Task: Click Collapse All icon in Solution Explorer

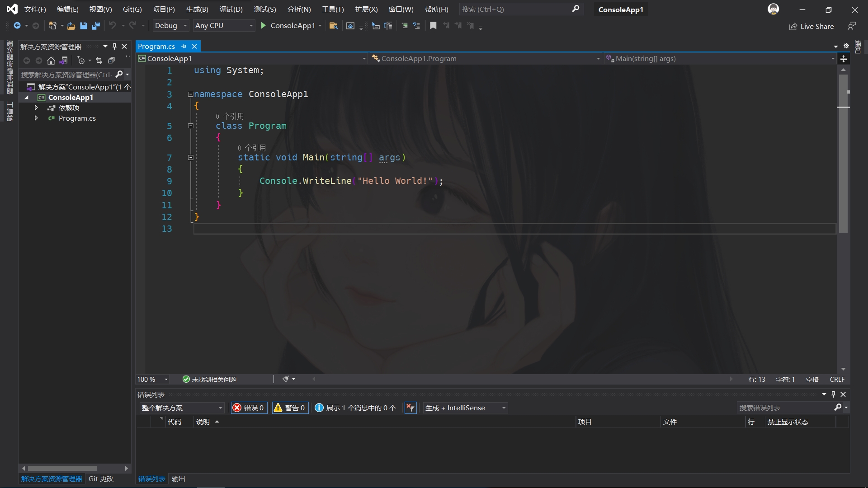Action: (111, 61)
